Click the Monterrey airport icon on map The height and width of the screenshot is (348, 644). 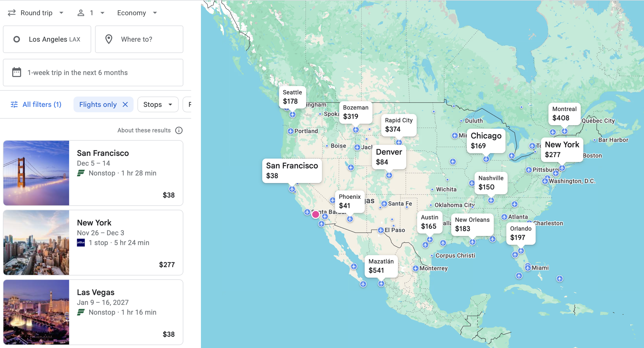point(416,268)
